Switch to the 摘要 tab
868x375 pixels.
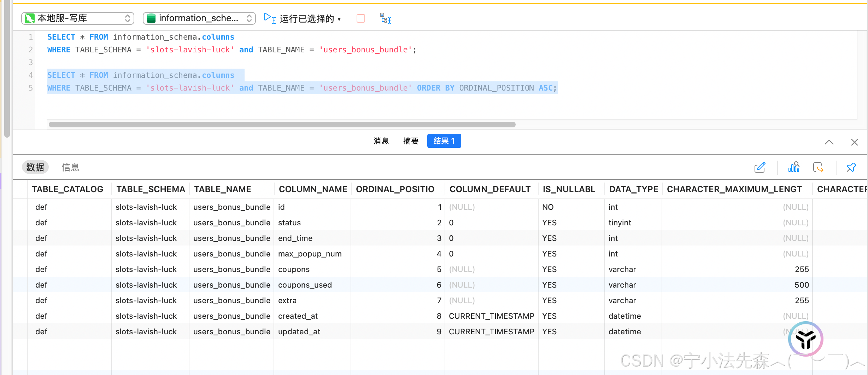point(411,141)
